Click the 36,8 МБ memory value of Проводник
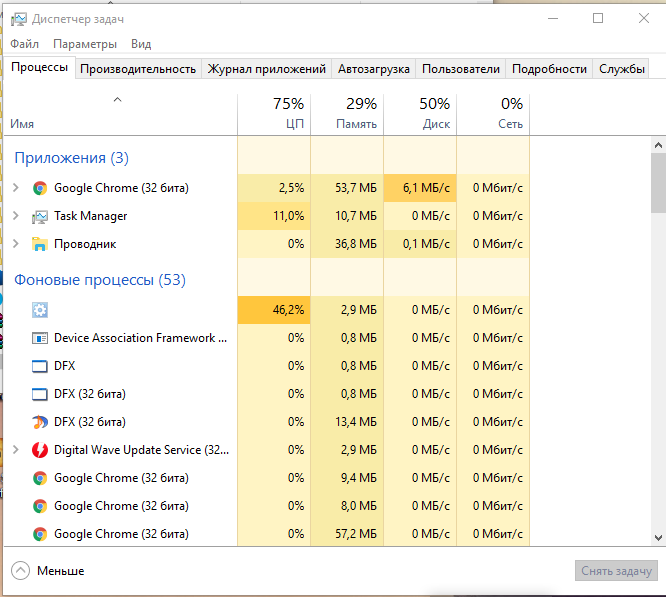 click(x=356, y=244)
